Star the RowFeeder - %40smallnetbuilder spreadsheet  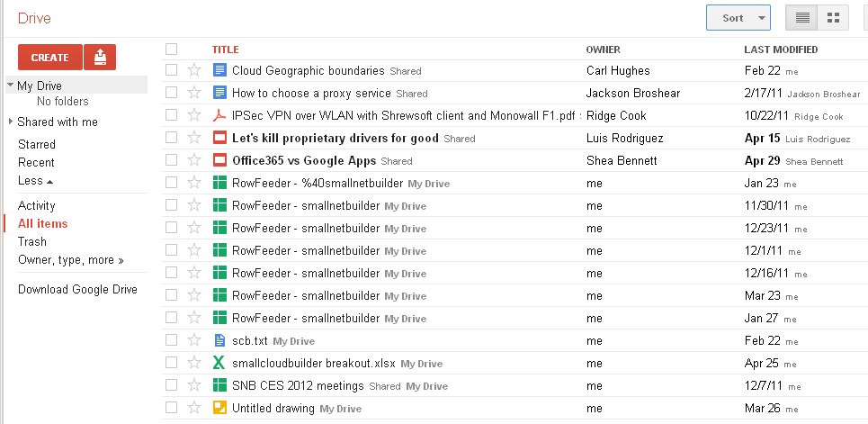193,183
